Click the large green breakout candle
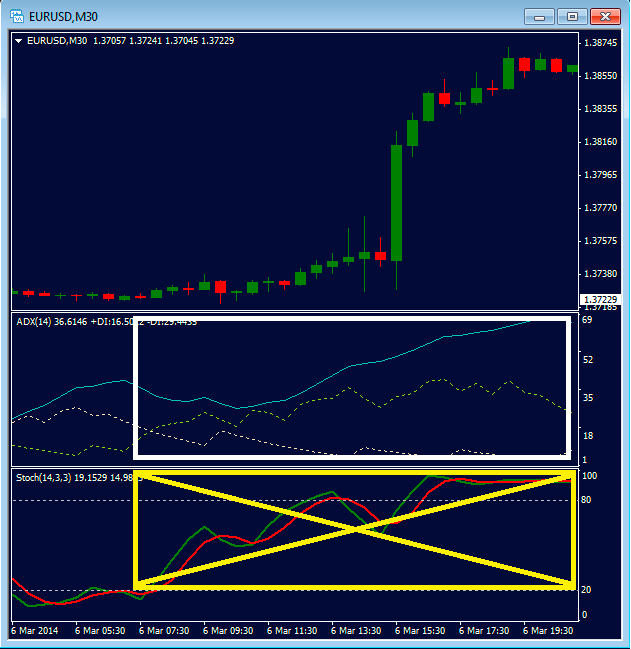The width and height of the screenshot is (631, 649). pos(397,202)
